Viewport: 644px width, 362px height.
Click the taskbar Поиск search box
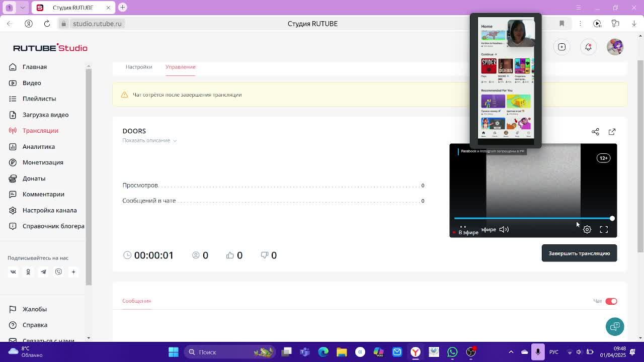tap(230, 352)
